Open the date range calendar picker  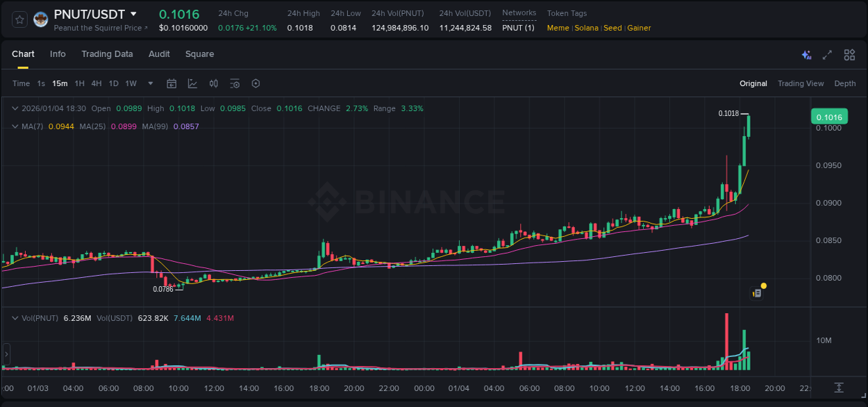[x=172, y=83]
